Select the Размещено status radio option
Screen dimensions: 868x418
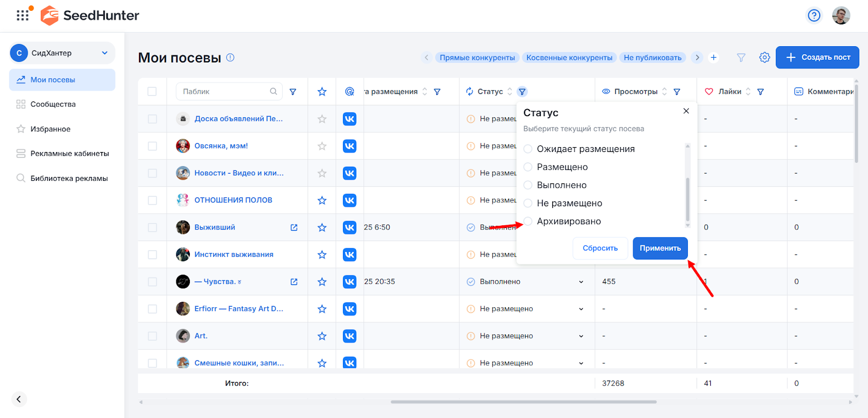[528, 167]
